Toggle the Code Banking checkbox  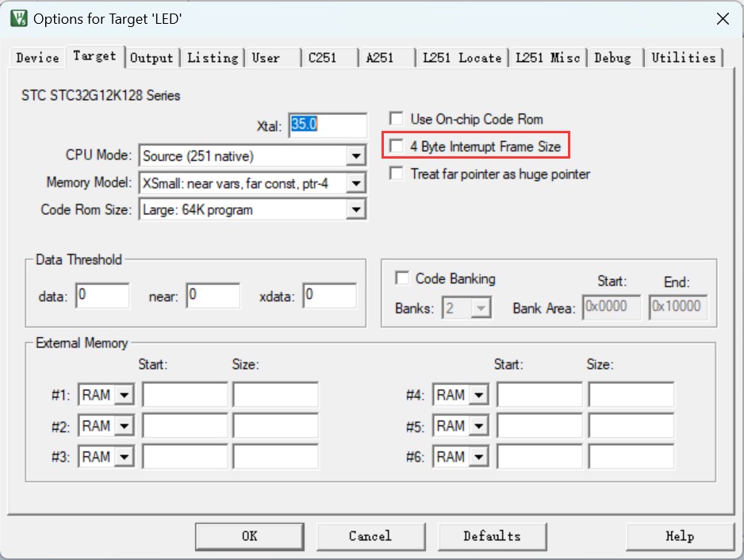[401, 278]
